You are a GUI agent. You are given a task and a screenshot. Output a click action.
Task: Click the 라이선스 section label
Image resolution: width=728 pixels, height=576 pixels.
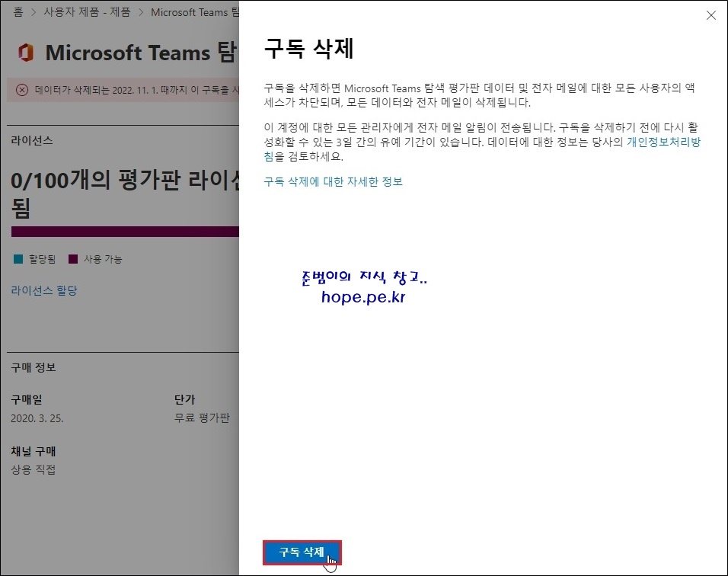coord(32,140)
